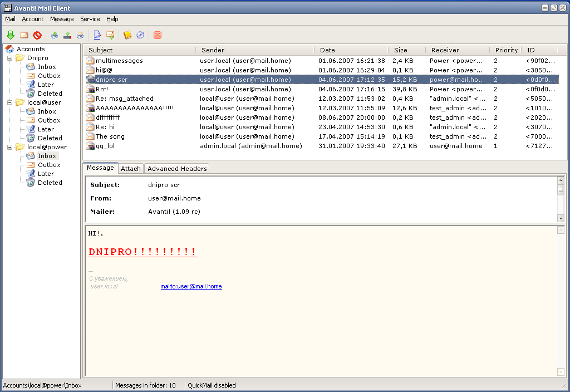Click the header pane scroll down arrow
This screenshot has width=570, height=392.
[x=561, y=218]
